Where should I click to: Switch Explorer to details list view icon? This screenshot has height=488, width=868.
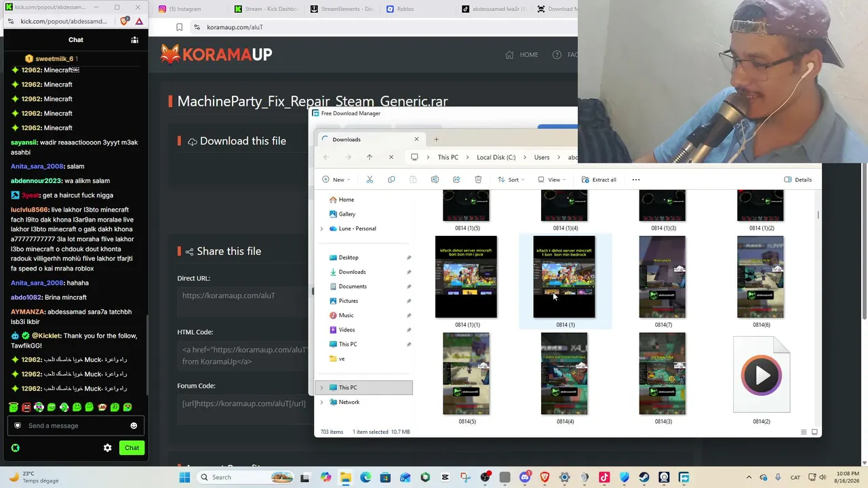(x=804, y=432)
